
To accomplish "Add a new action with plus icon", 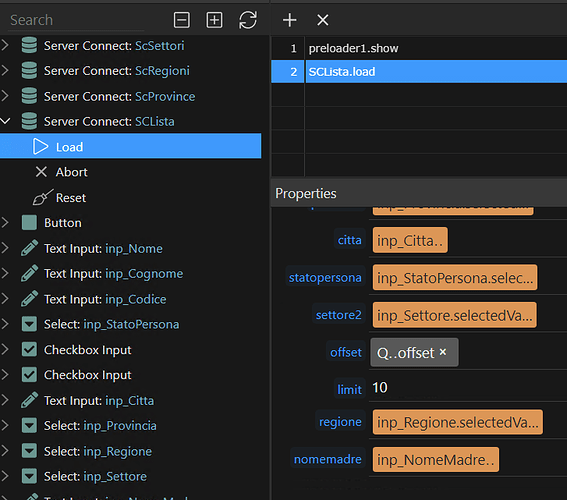I will [290, 20].
